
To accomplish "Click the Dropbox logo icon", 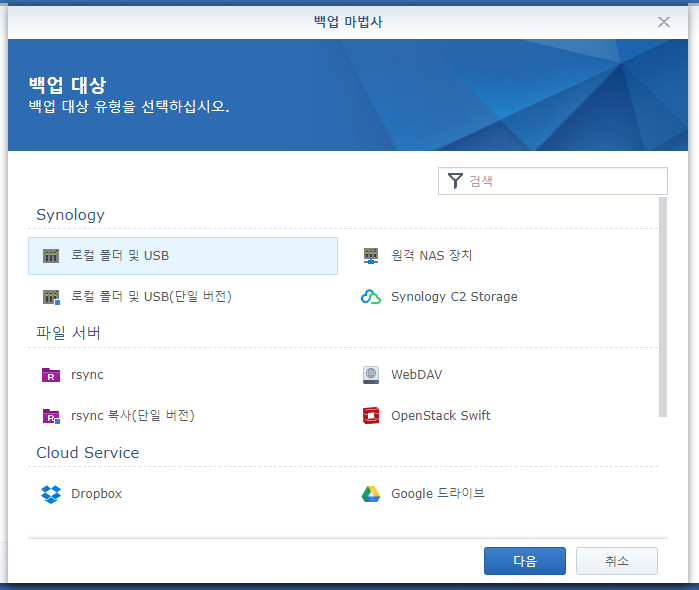I will click(x=51, y=494).
